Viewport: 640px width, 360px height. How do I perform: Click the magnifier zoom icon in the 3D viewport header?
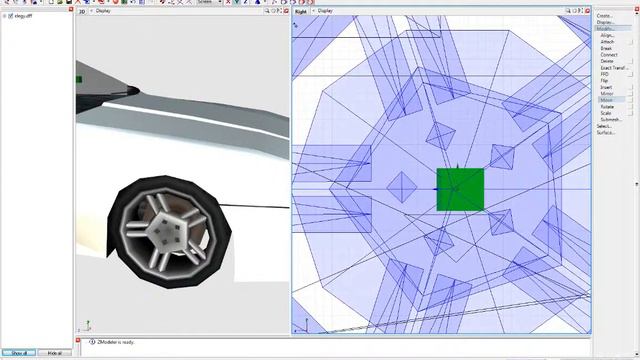(267, 11)
